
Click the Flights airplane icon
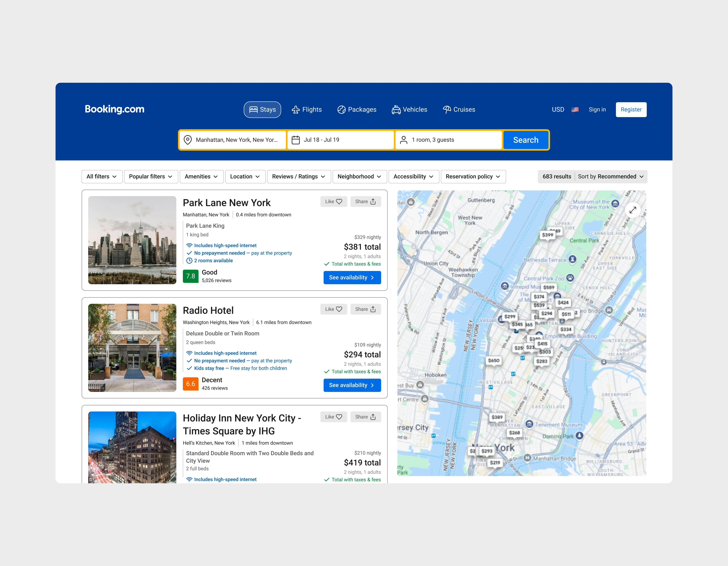[295, 109]
